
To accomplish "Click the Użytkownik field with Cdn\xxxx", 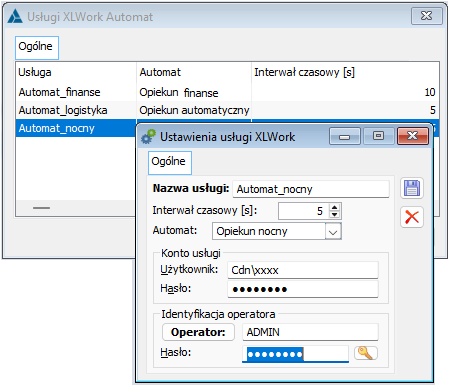I will coord(303,270).
